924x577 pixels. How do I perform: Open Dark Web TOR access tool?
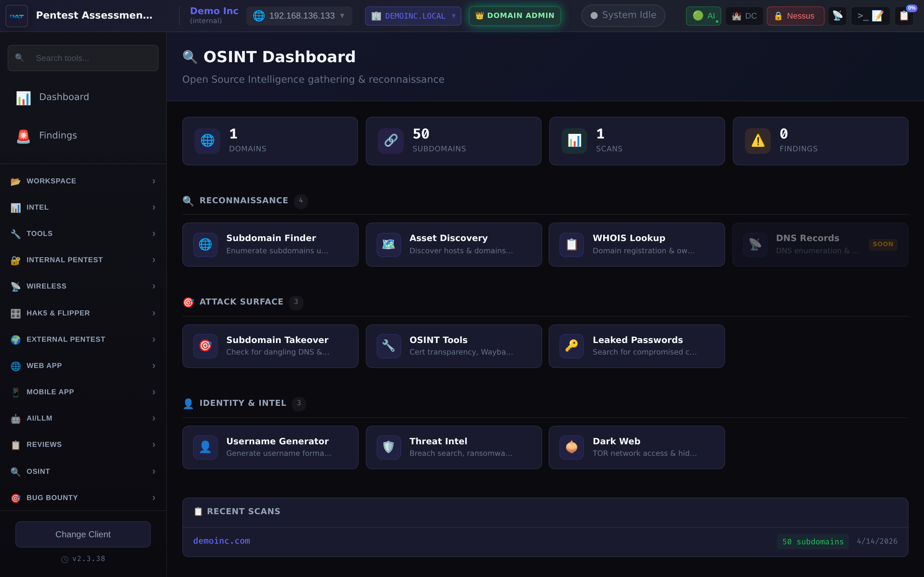click(636, 447)
